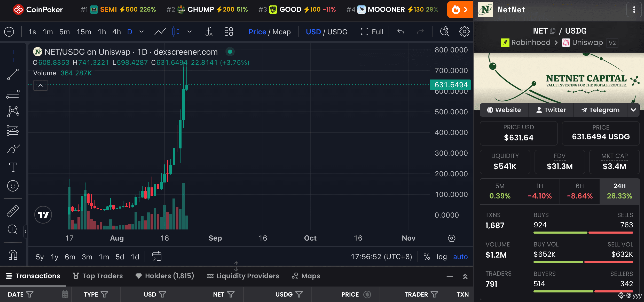Select the brush drawing tool
Image resolution: width=644 pixels, height=302 pixels.
click(x=13, y=149)
